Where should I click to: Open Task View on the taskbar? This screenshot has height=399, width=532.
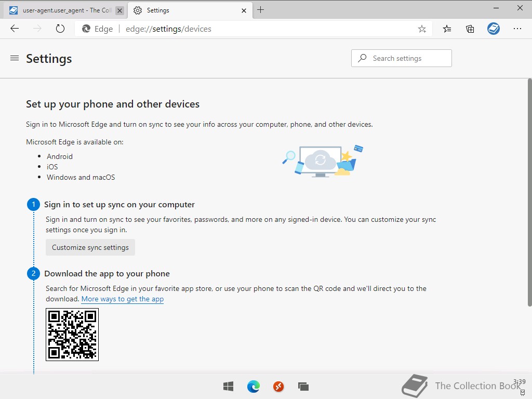pos(303,387)
